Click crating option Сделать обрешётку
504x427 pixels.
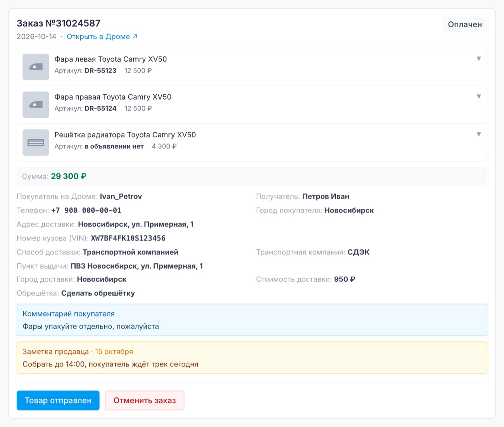click(98, 293)
